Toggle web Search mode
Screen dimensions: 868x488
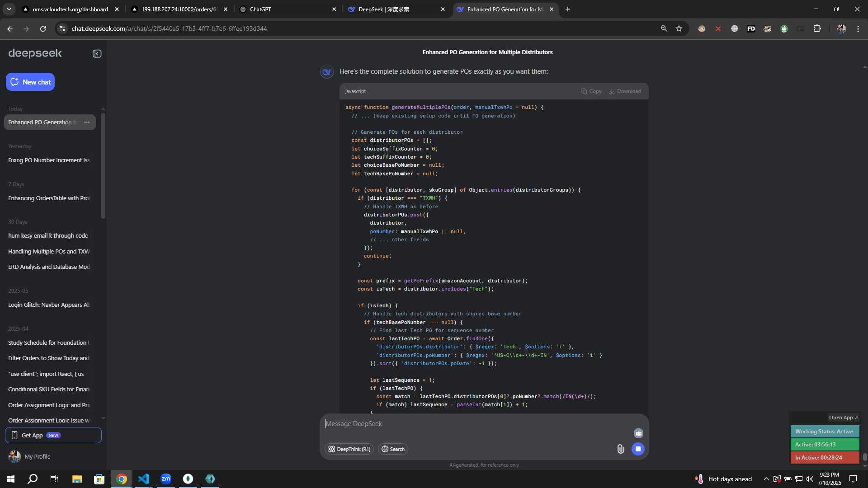(x=393, y=449)
